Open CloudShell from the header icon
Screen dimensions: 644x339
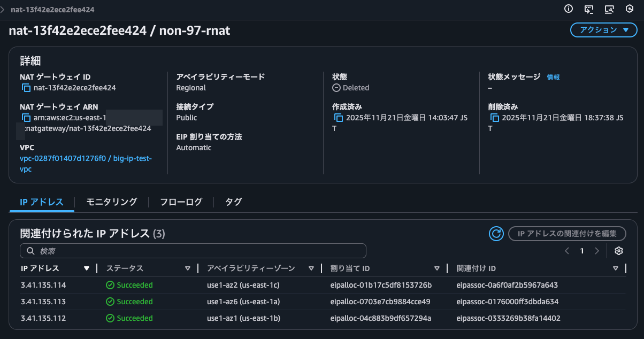coord(589,9)
